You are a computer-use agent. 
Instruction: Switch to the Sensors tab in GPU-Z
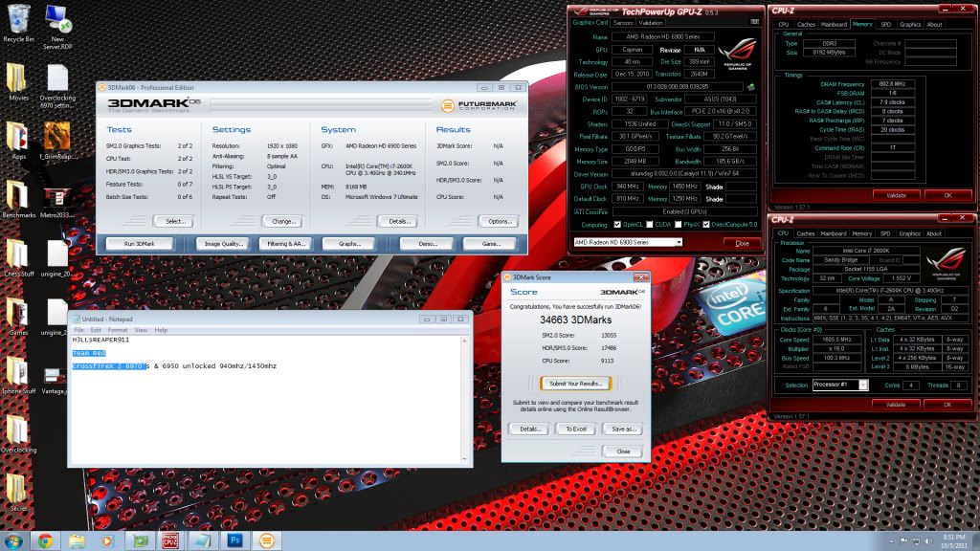[623, 23]
